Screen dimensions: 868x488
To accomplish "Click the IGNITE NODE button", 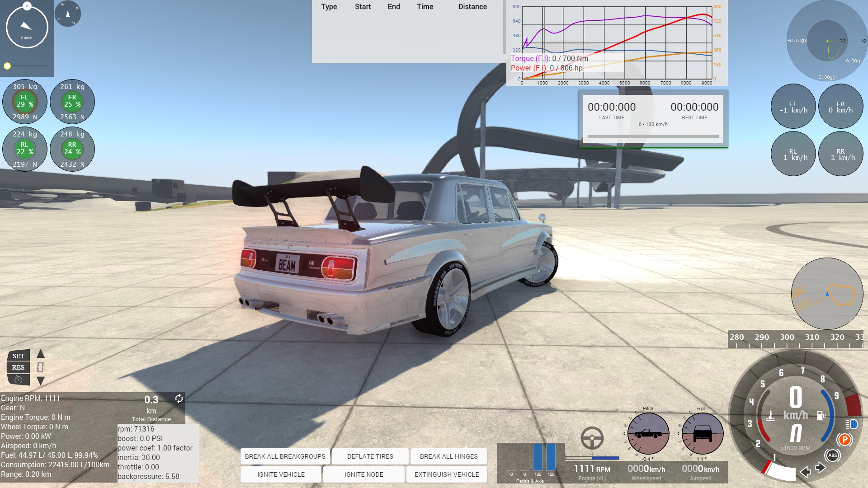I will click(x=363, y=474).
